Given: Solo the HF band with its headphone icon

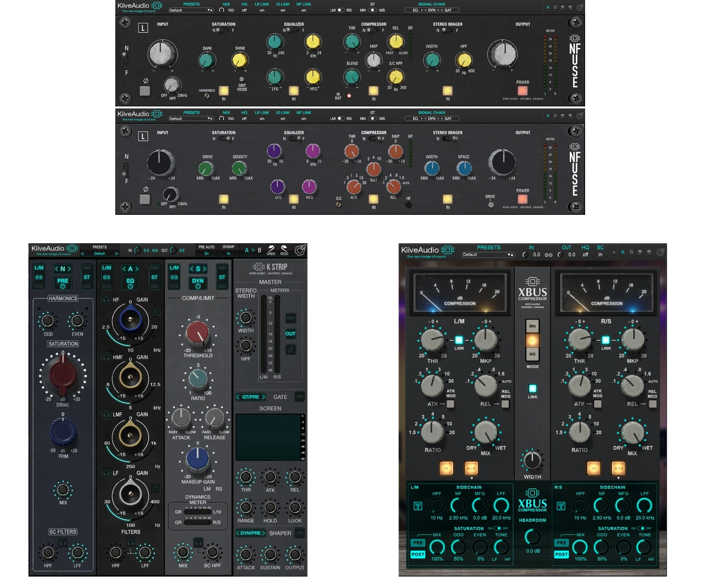Looking at the screenshot, I should [x=106, y=299].
